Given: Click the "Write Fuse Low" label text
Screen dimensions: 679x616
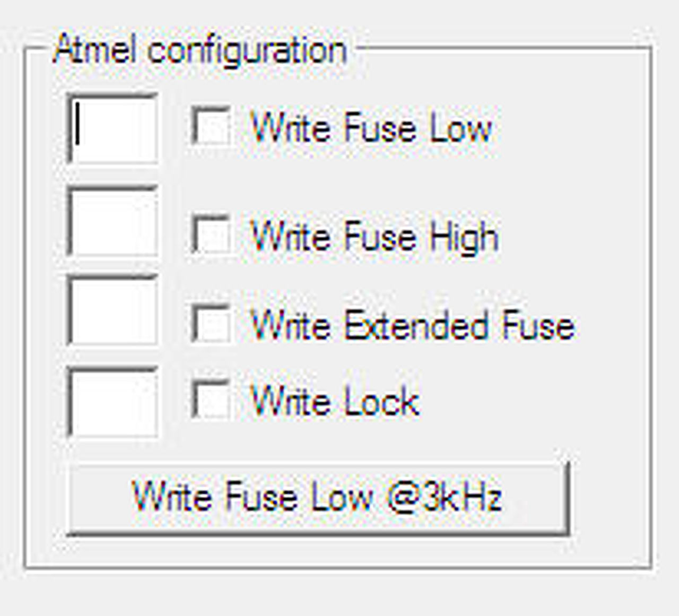Looking at the screenshot, I should pyautogui.click(x=371, y=128).
